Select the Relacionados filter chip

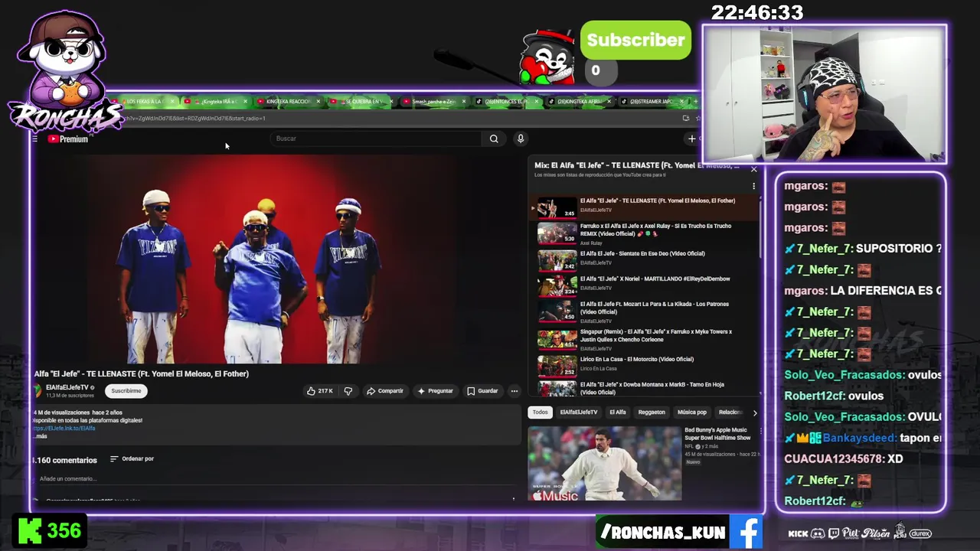point(730,412)
